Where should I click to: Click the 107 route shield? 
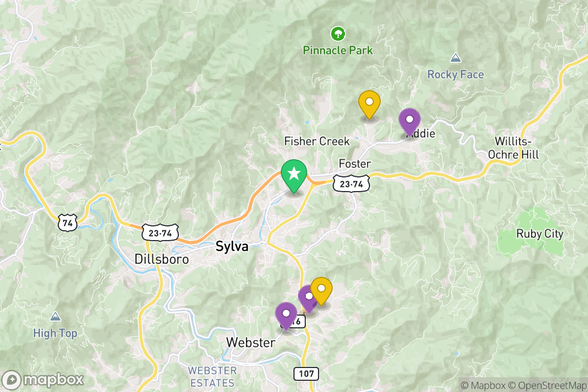307,373
